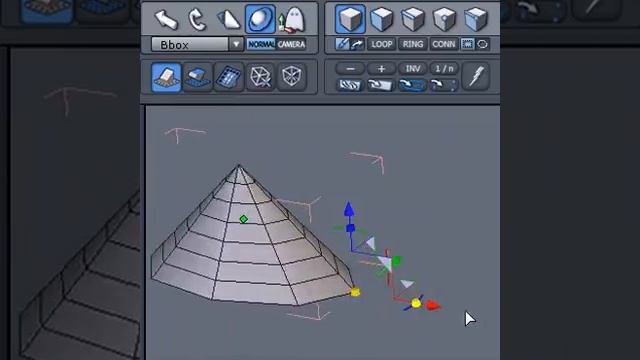Image resolution: width=640 pixels, height=360 pixels.
Task: Click the ghost Snap/Align tool icon
Action: (292, 20)
